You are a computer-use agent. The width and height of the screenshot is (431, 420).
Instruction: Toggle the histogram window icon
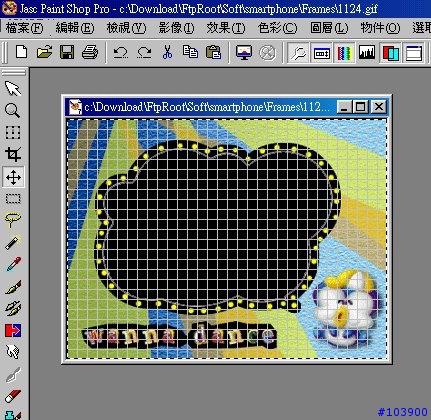click(367, 53)
